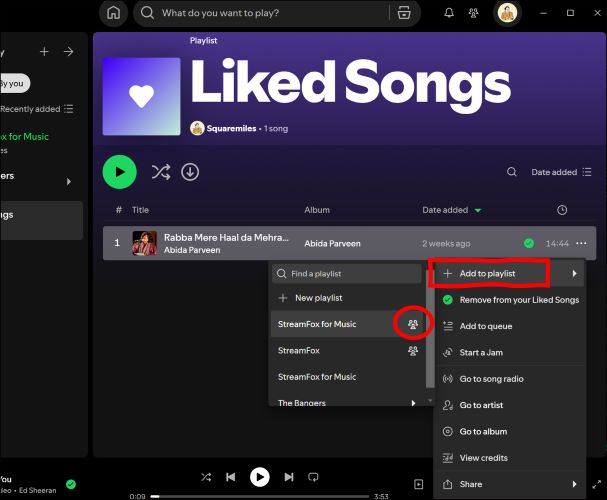Open Add to playlist context menu item

pos(509,274)
